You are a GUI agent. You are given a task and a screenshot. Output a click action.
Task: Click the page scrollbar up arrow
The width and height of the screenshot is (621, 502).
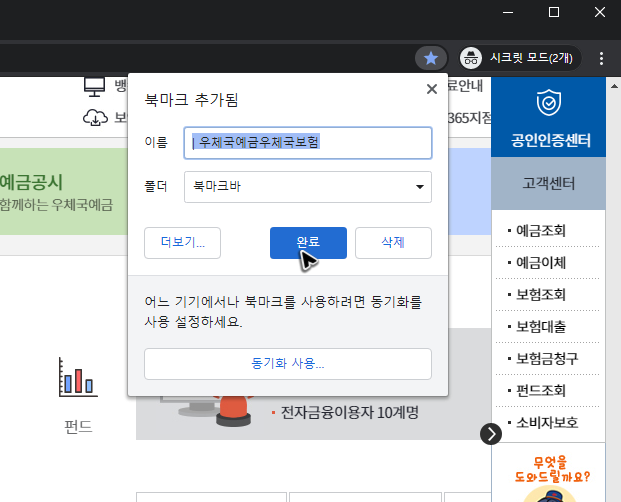614,86
